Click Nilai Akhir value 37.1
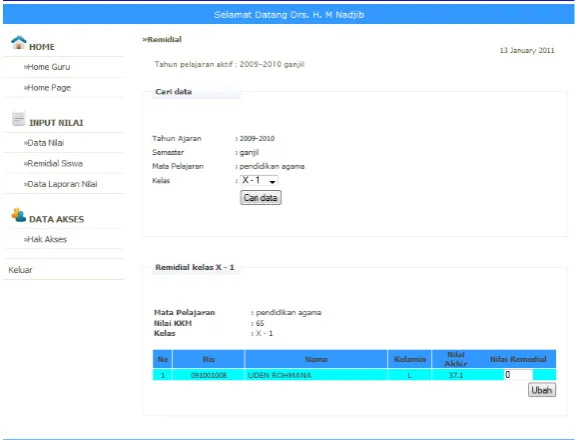 456,375
